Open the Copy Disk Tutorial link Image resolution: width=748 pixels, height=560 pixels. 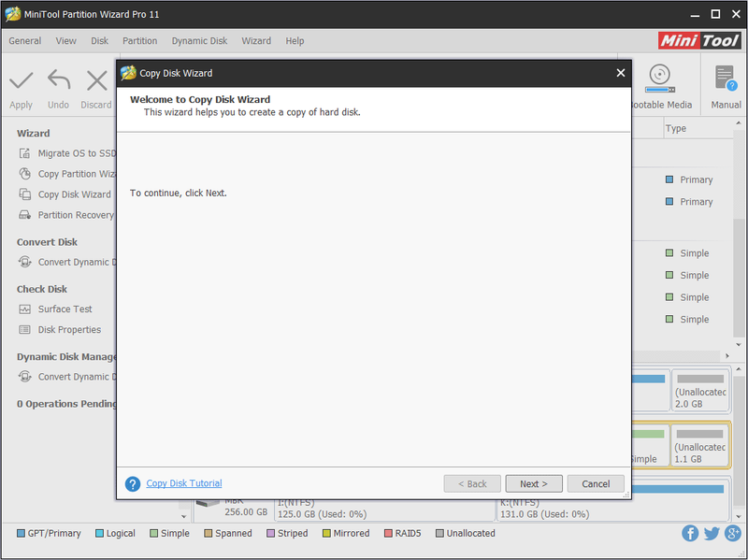click(x=184, y=483)
